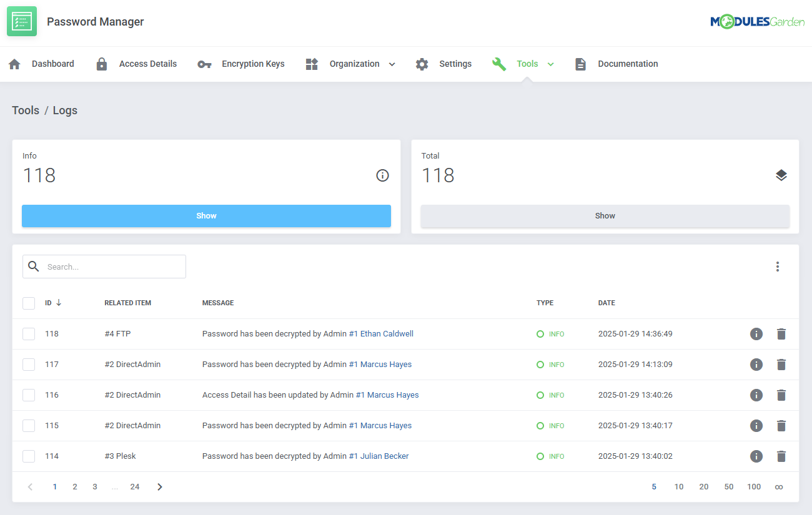The height and width of the screenshot is (515, 812).
Task: View details info icon for log 116
Action: point(756,395)
